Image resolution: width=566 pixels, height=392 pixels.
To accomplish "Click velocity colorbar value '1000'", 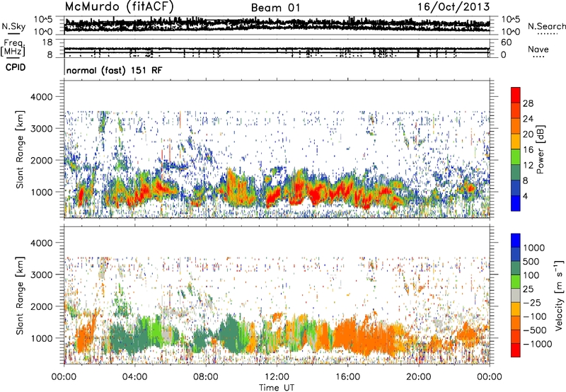I will point(533,248).
